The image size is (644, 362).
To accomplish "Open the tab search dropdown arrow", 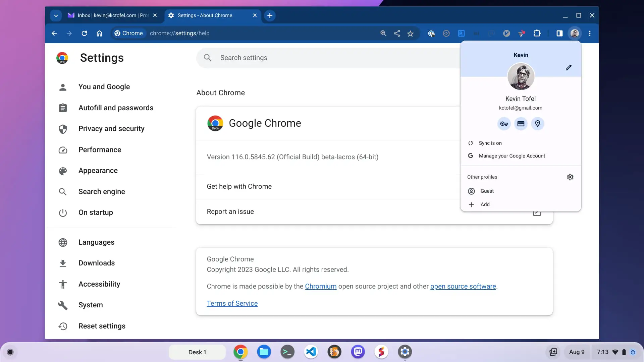I will [56, 15].
